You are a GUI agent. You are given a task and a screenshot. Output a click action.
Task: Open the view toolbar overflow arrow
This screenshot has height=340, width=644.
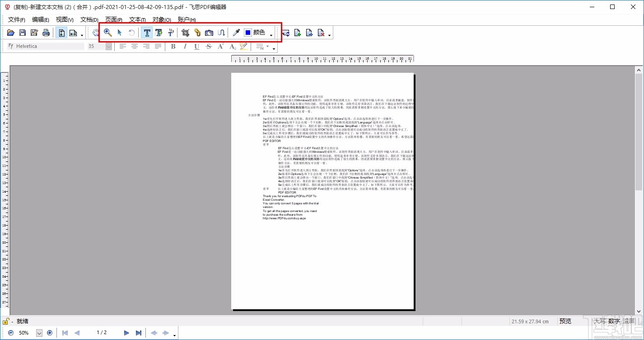[x=82, y=35]
